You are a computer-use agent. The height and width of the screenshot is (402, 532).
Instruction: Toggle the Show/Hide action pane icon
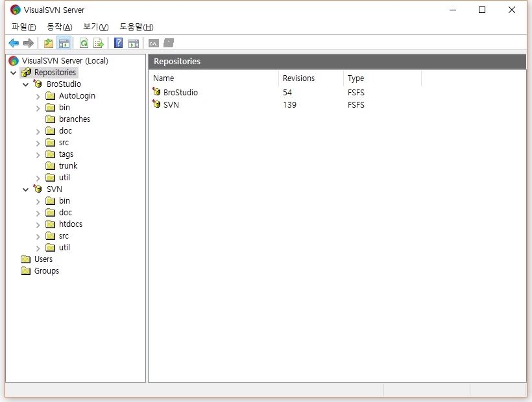pos(134,43)
